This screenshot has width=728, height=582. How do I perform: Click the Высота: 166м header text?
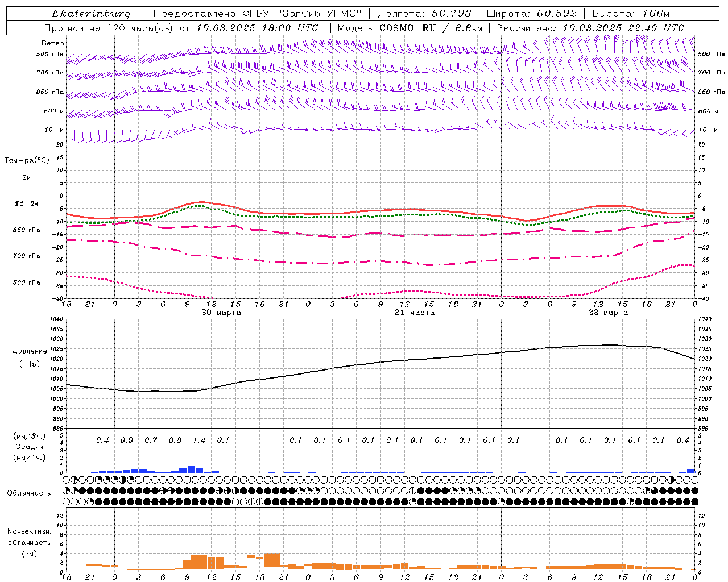(631, 14)
